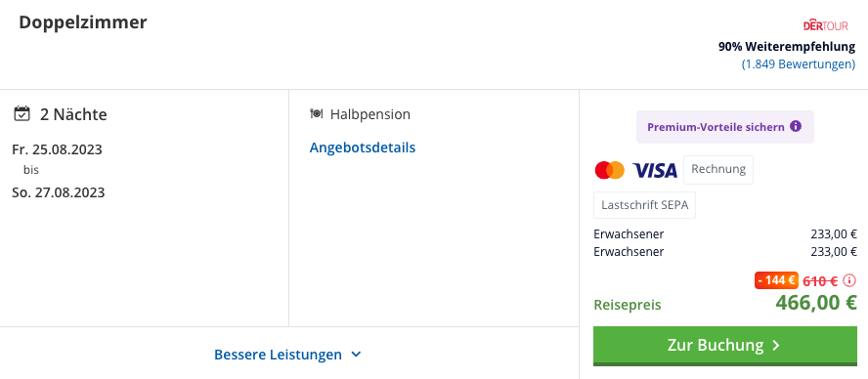The width and height of the screenshot is (868, 379).
Task: Click the Doppelzimmer room heading
Action: (x=83, y=22)
